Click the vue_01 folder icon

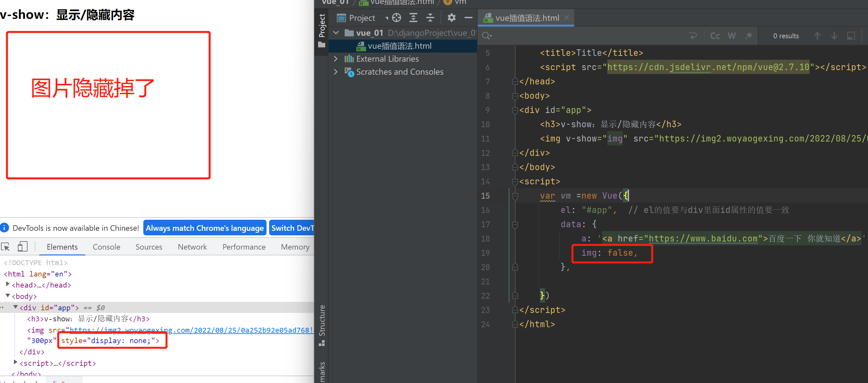(x=349, y=33)
